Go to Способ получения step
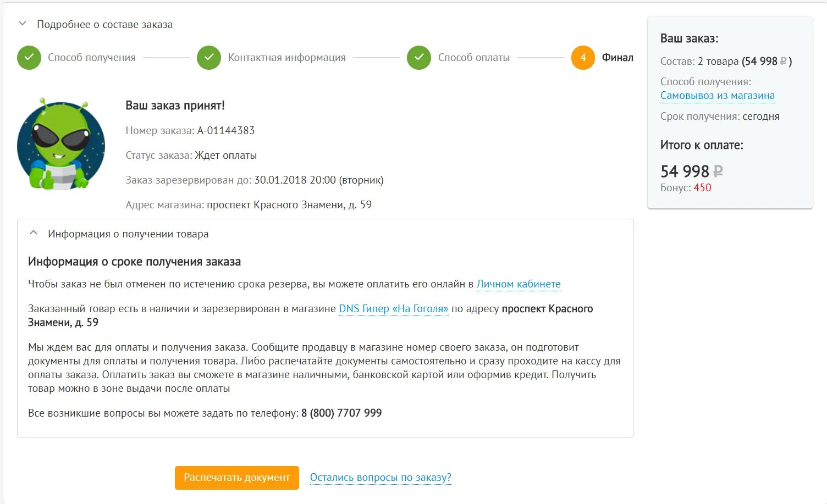Viewport: 827px width, 504px height. tap(92, 58)
